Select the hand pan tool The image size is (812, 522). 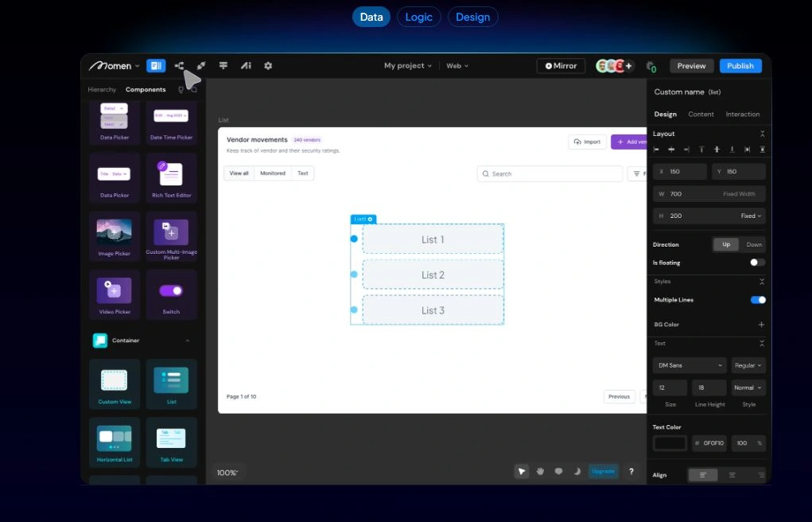(x=540, y=471)
